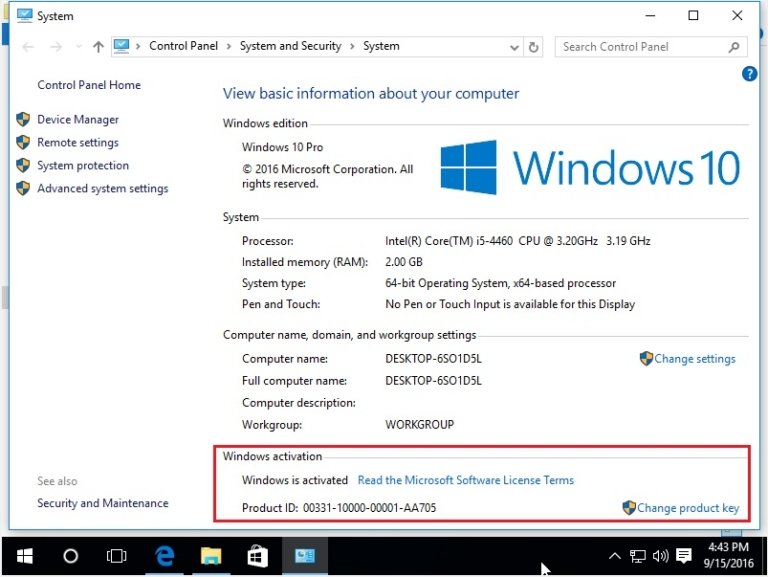Click the computer icon in address bar
The height and width of the screenshot is (577, 768).
[x=121, y=46]
